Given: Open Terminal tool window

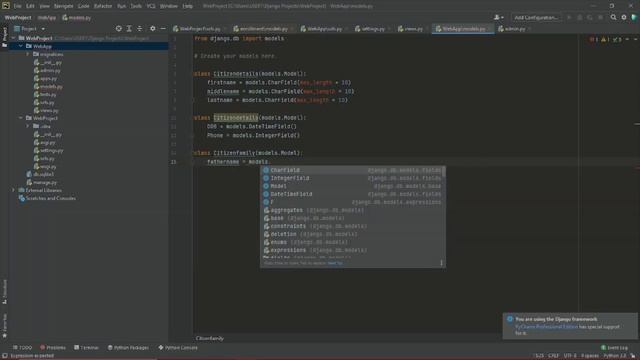Looking at the screenshot, I should point(86,348).
